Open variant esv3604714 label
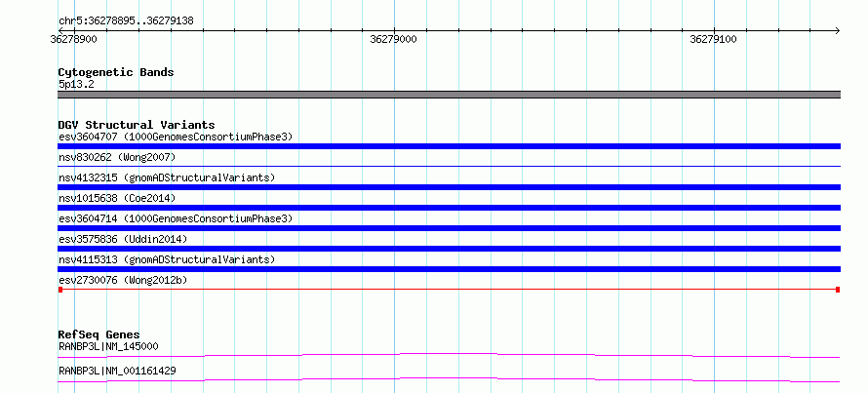The image size is (868, 393). click(x=176, y=218)
